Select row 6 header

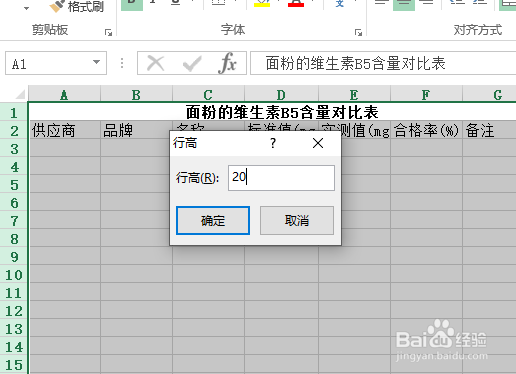(14, 202)
